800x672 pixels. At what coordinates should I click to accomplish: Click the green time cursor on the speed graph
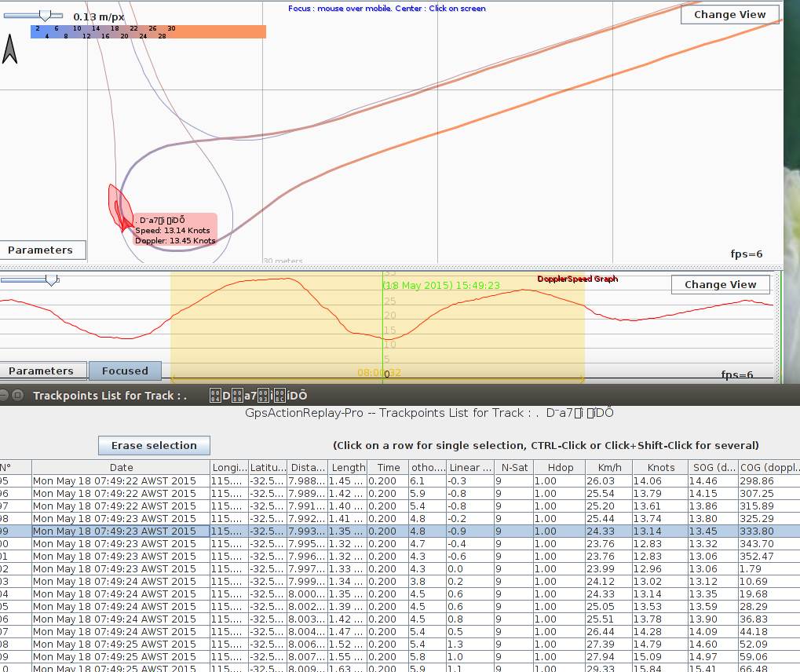click(x=384, y=330)
